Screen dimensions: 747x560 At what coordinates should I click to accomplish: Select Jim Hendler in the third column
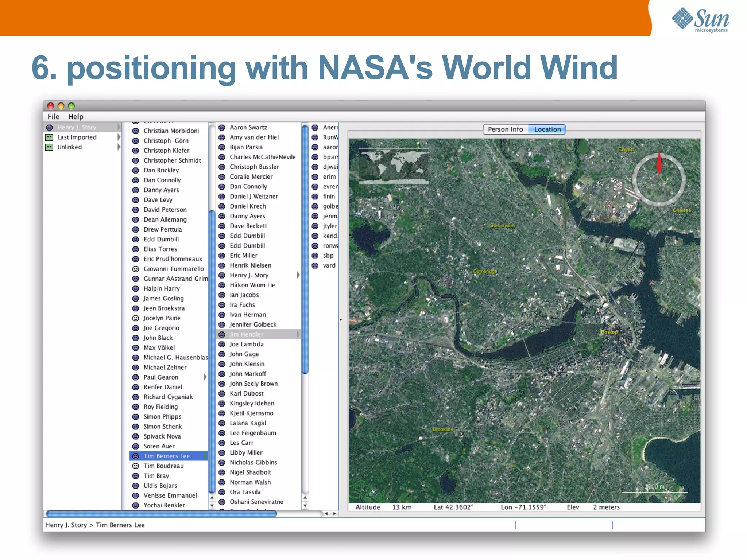click(246, 334)
